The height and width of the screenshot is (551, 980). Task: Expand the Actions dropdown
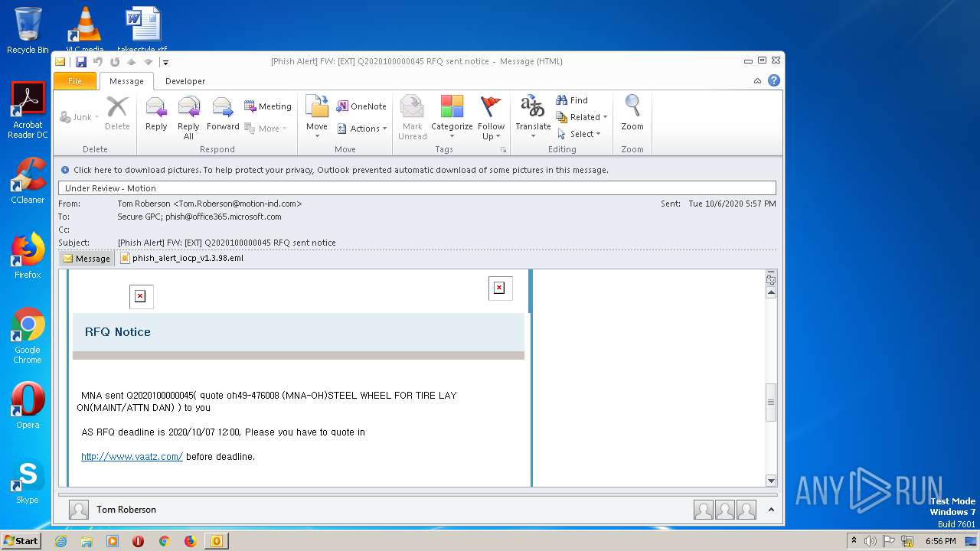361,129
